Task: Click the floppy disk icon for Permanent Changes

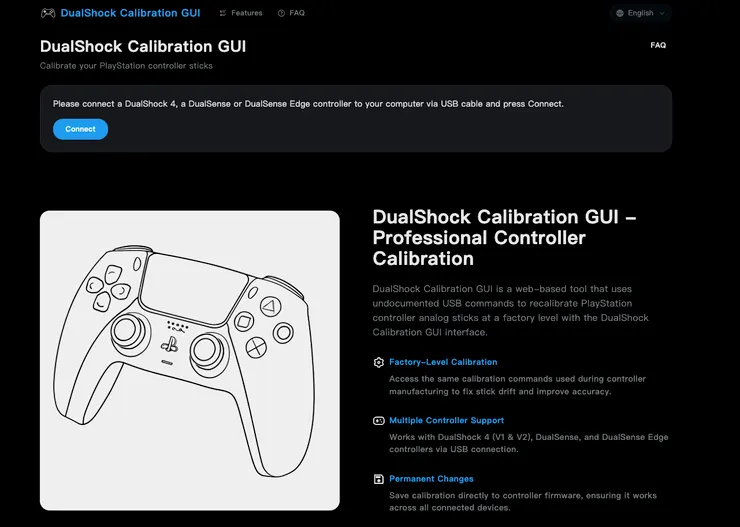Action: 378,479
